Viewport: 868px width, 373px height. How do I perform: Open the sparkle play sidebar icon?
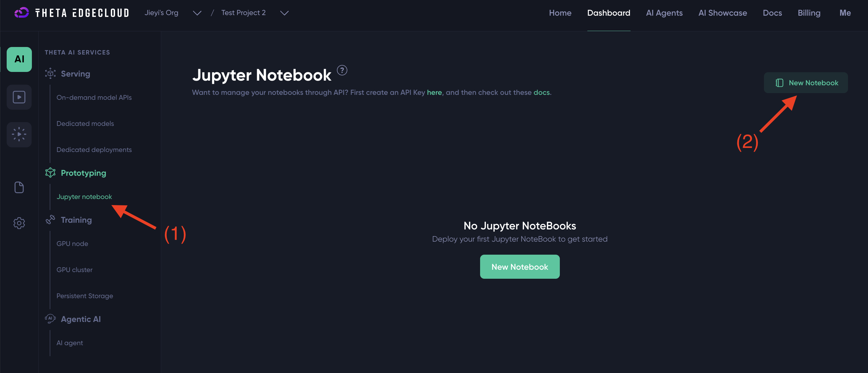coord(19,135)
